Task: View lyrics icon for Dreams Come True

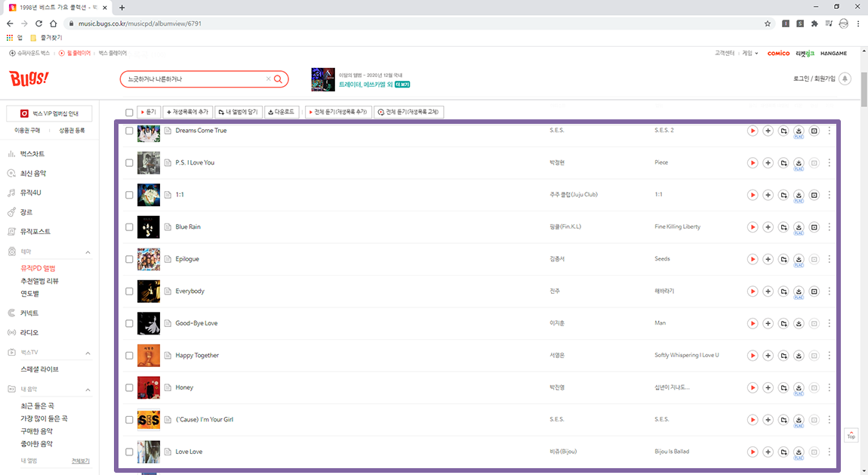Action: pyautogui.click(x=168, y=131)
